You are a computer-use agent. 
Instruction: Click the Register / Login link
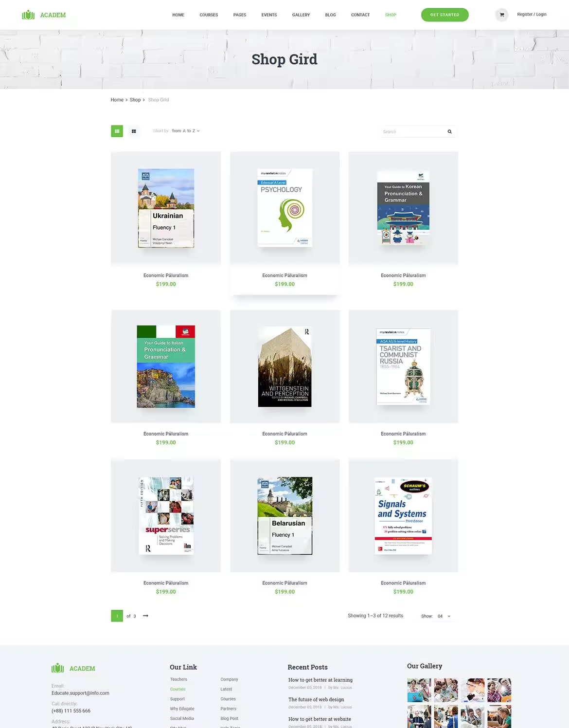tap(532, 15)
